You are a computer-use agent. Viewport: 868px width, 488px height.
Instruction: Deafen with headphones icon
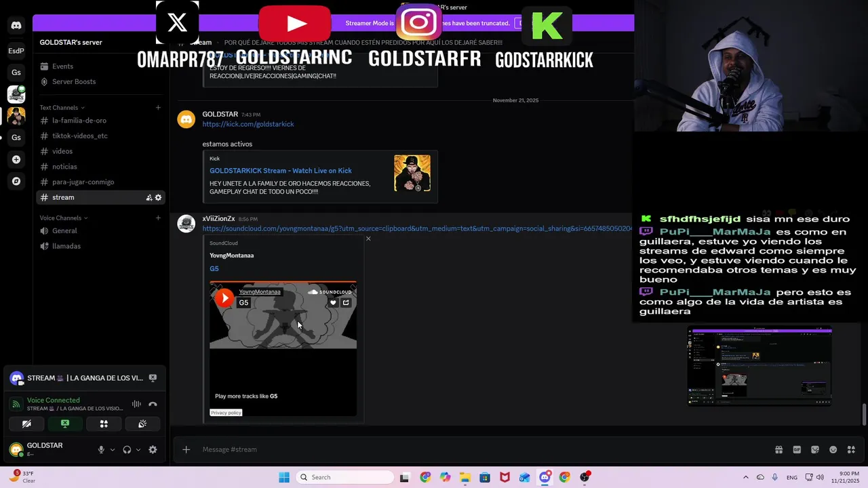click(x=127, y=449)
